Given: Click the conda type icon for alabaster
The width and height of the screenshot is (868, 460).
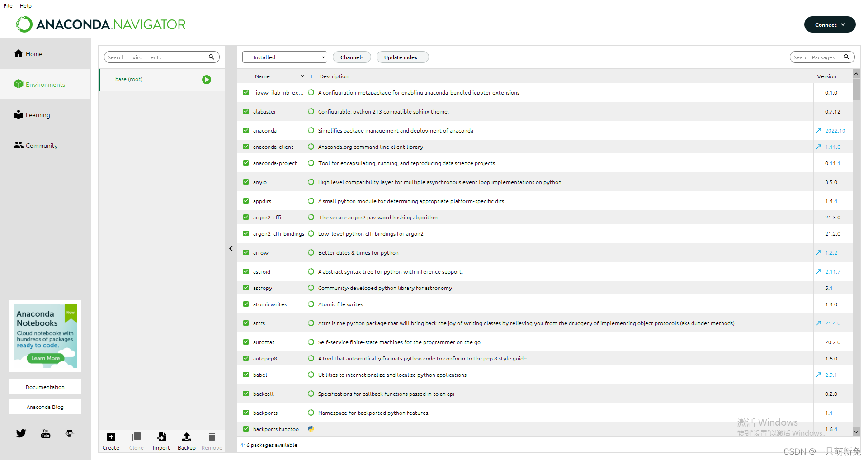Looking at the screenshot, I should (311, 111).
